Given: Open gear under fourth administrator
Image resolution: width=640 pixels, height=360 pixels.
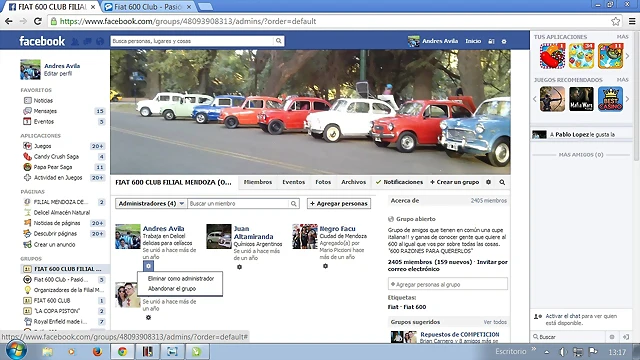Looking at the screenshot, I should coord(149,318).
